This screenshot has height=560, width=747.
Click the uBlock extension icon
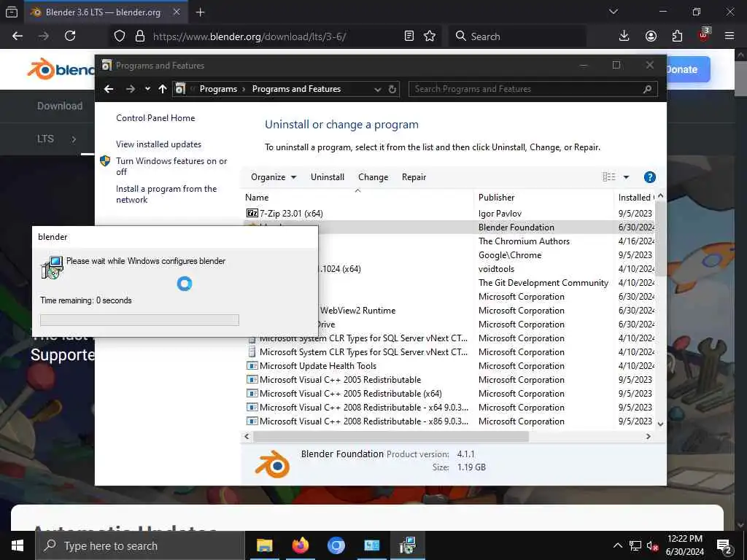point(704,35)
